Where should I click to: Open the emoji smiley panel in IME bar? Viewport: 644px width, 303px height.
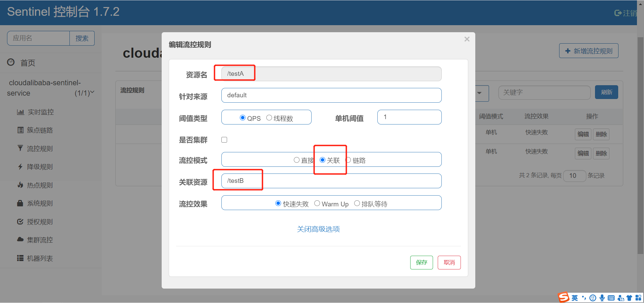click(x=593, y=298)
